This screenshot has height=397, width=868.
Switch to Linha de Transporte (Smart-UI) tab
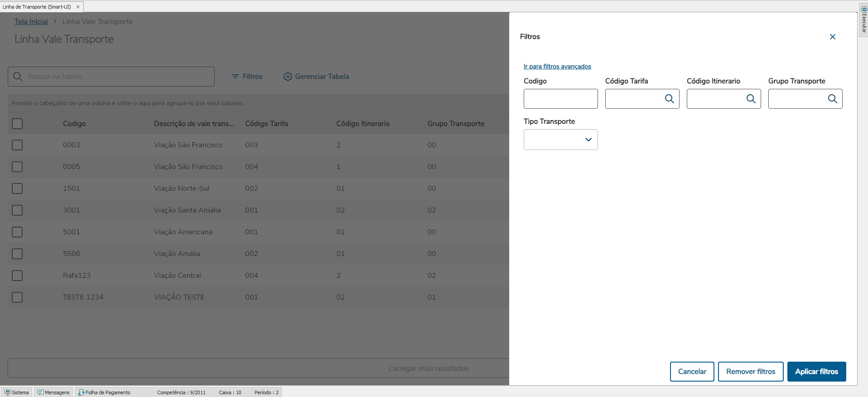tap(37, 7)
